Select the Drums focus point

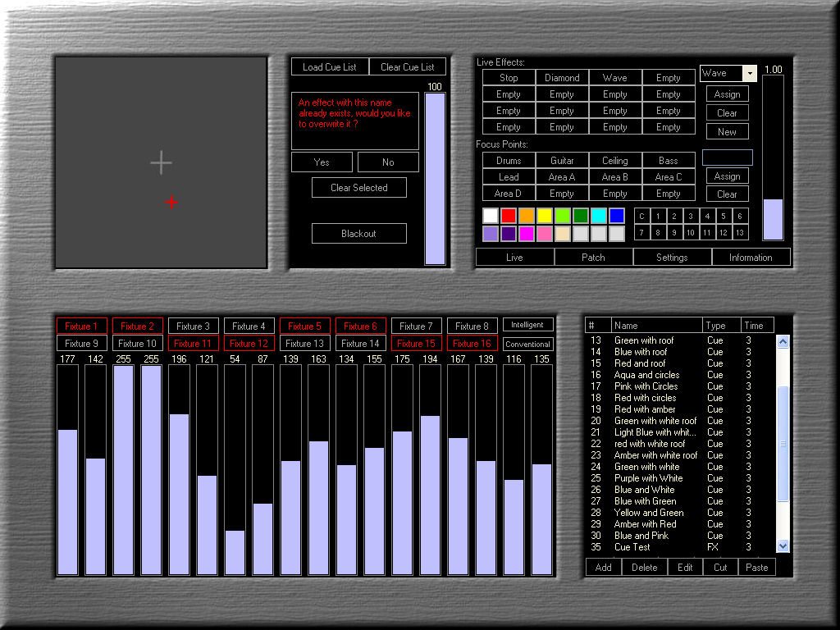click(509, 161)
